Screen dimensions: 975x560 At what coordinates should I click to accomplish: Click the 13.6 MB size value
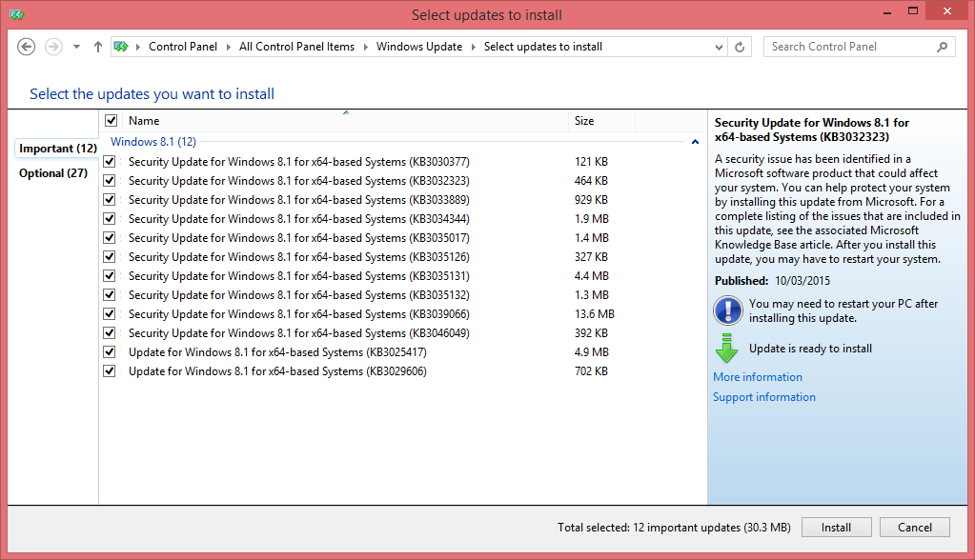(595, 314)
